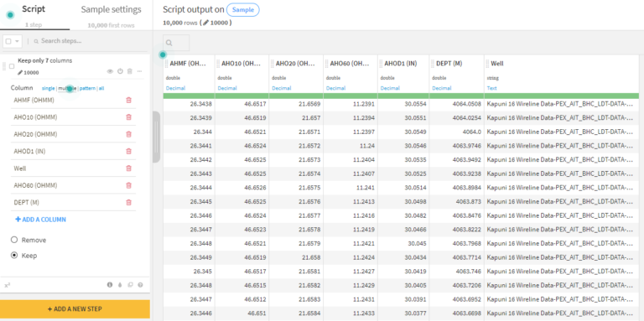Click the 10000 edit count under step title
The height and width of the screenshot is (321, 644).
pyautogui.click(x=29, y=73)
